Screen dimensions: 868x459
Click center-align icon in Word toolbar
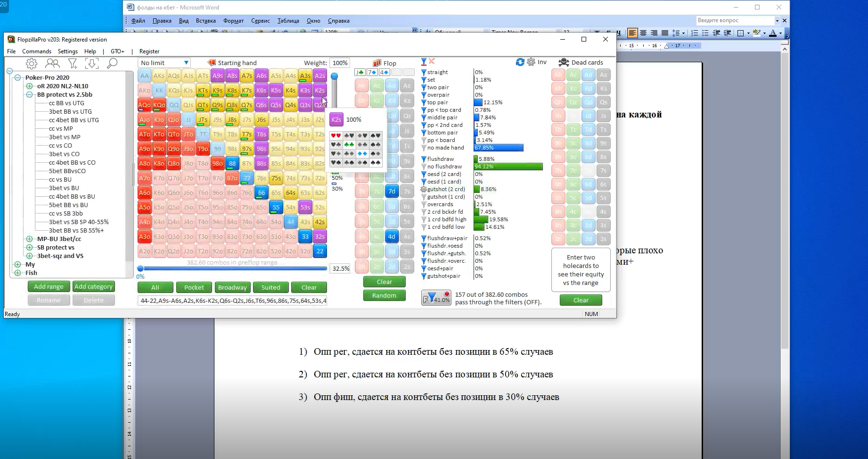643,33
